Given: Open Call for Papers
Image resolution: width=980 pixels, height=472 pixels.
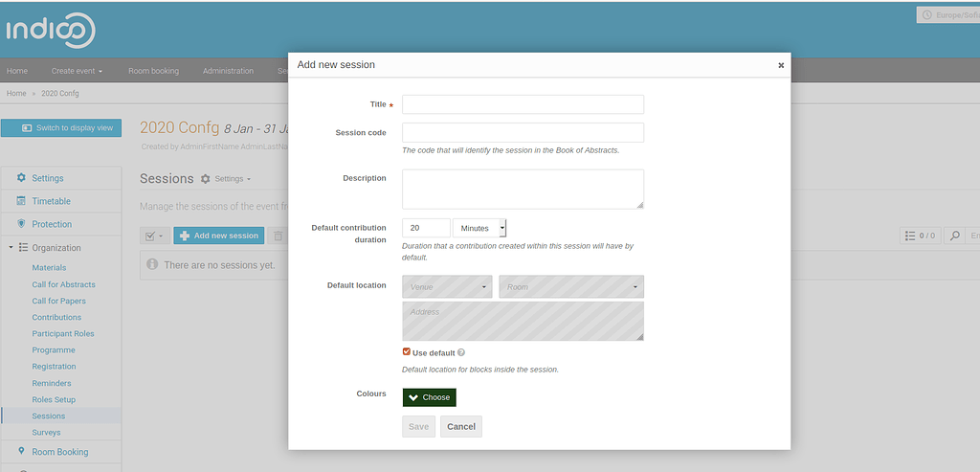Looking at the screenshot, I should click(58, 301).
